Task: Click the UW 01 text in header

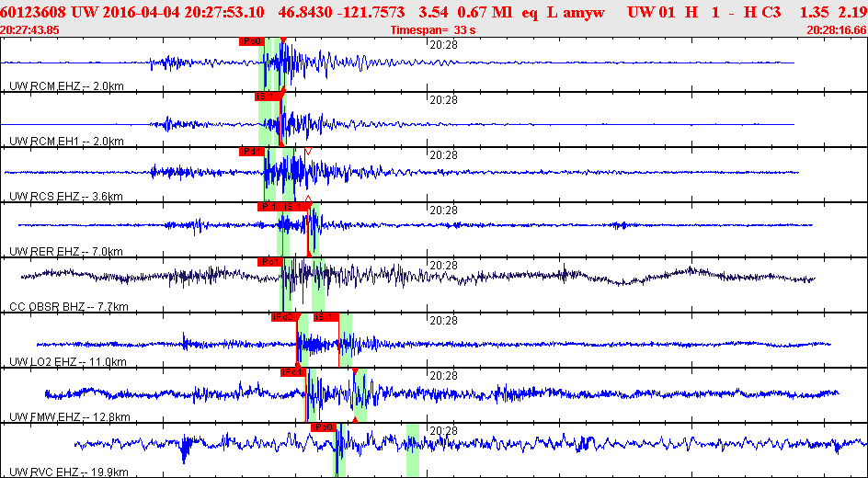Action: coord(652,12)
